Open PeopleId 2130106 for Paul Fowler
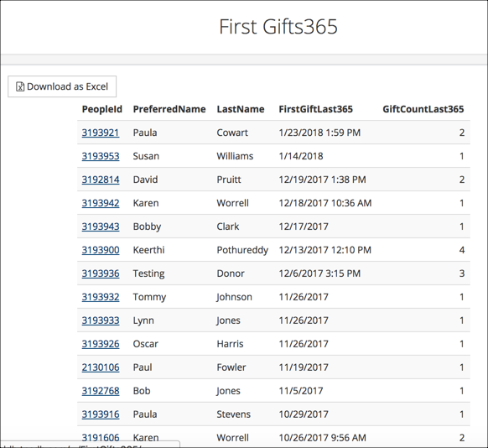Screen dimensions: 488x448 [101, 367]
